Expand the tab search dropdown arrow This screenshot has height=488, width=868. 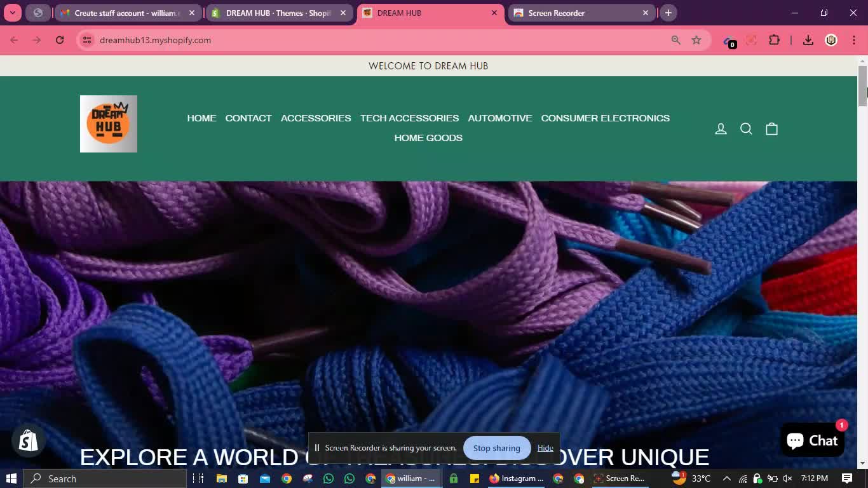pos(12,13)
